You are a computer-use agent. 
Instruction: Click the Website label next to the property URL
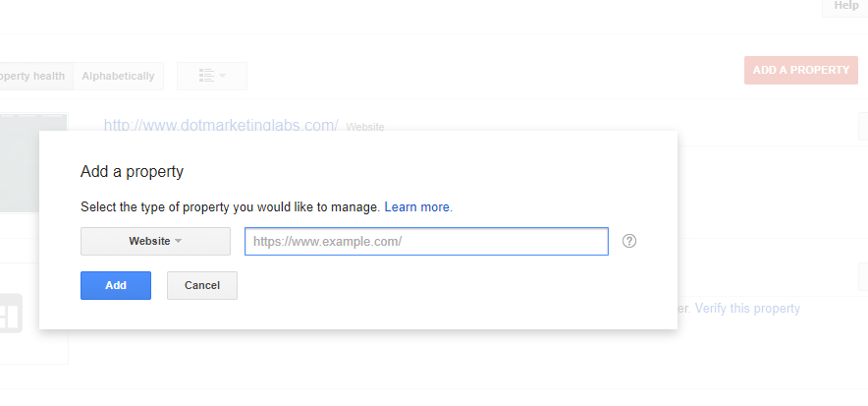point(365,127)
